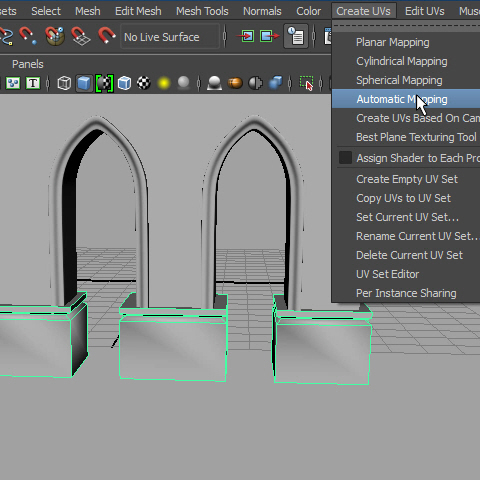This screenshot has width=480, height=480.
Task: Open the Mesh menu
Action: tap(88, 11)
